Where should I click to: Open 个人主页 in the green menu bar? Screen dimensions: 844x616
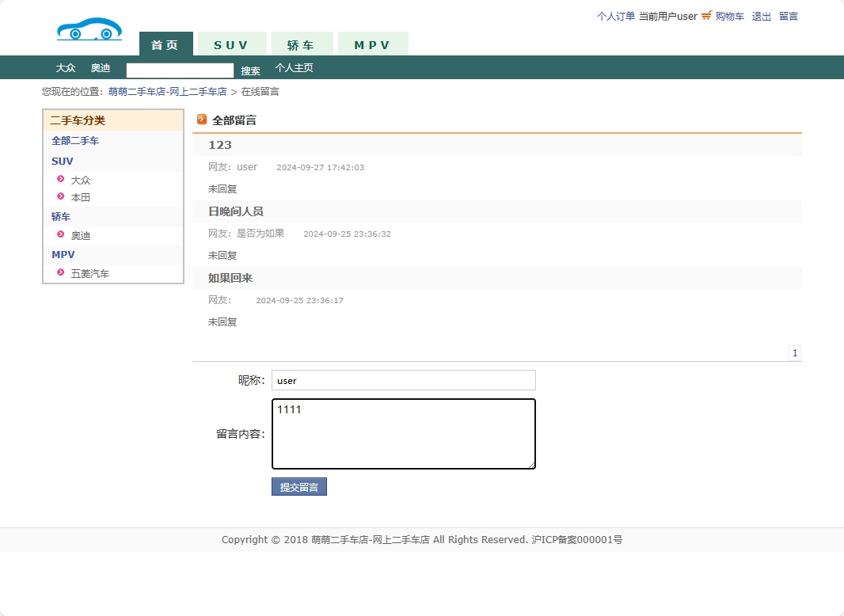[295, 68]
